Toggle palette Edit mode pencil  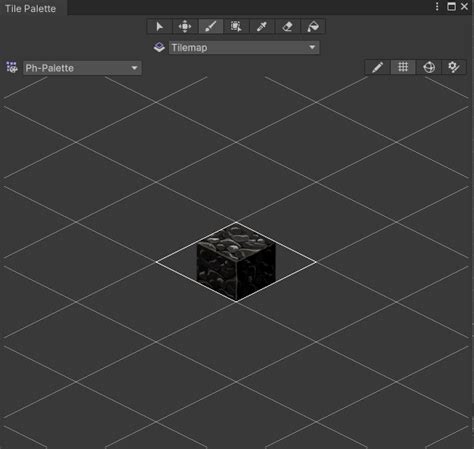coord(377,67)
